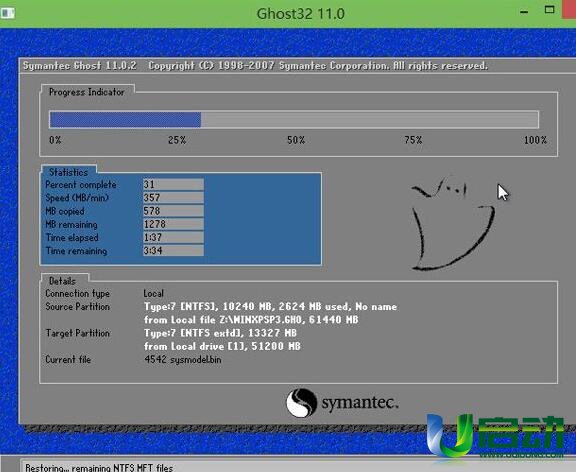
Task: Click the Ghost32 window system icon
Action: (x=7, y=13)
